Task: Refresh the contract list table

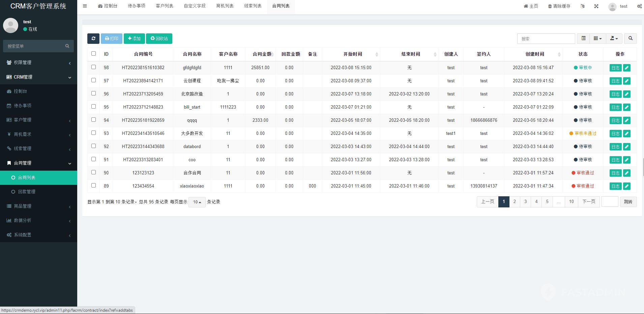Action: [x=93, y=38]
